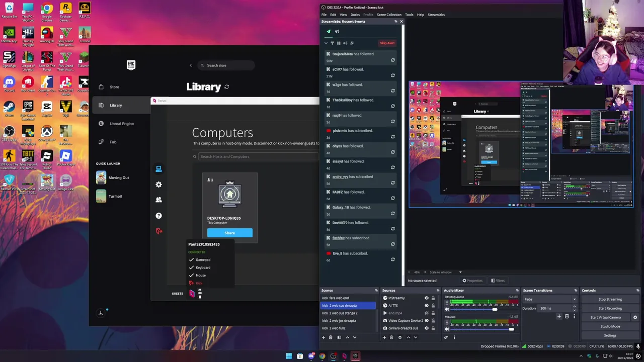Kick guest PaulSZ from Parsec

[x=196, y=283]
